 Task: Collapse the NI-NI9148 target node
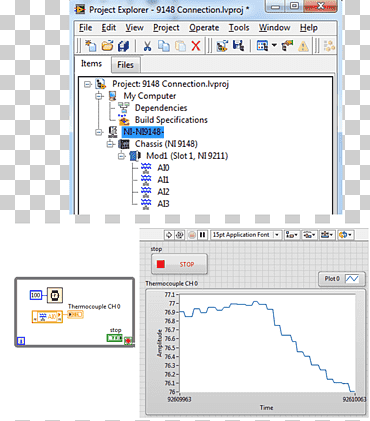pyautogui.click(x=99, y=132)
